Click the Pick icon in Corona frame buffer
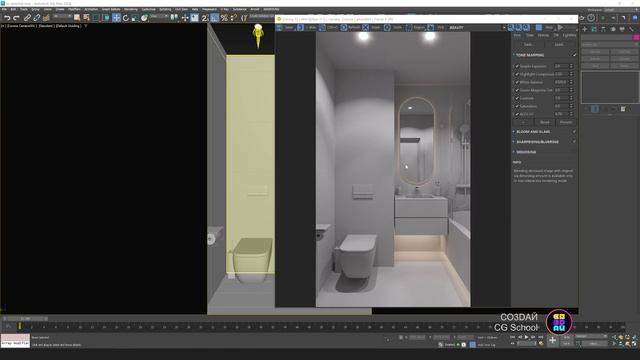640x360 pixels. pyautogui.click(x=430, y=27)
